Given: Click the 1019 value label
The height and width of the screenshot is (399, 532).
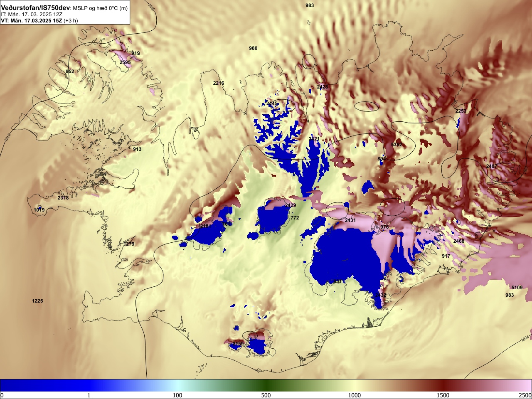Looking at the screenshot, I should (39, 210).
